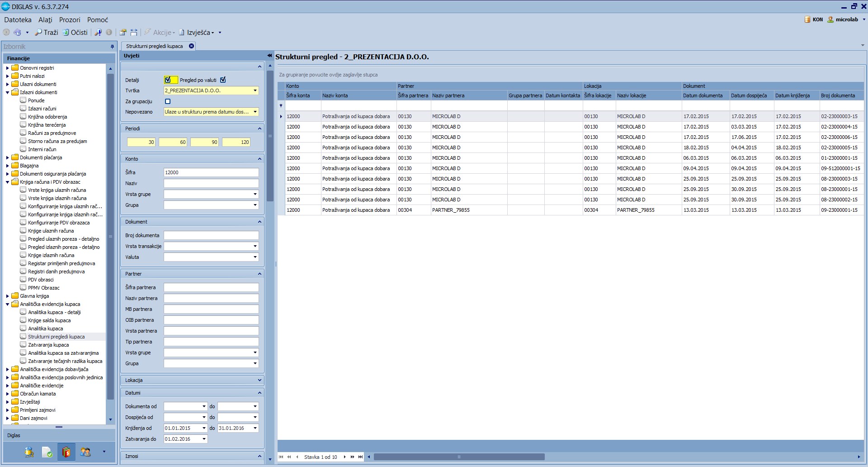Open the Alati menu
The height and width of the screenshot is (467, 868).
click(x=45, y=20)
